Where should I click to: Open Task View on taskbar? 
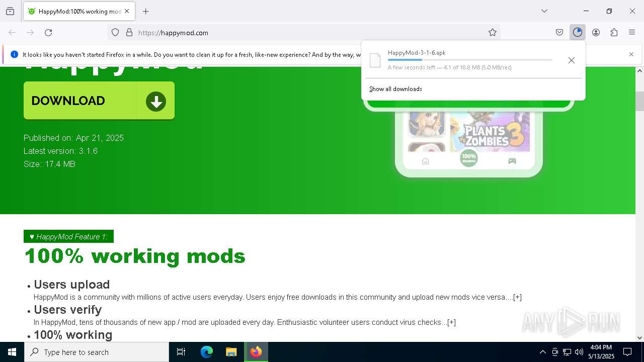point(181,352)
